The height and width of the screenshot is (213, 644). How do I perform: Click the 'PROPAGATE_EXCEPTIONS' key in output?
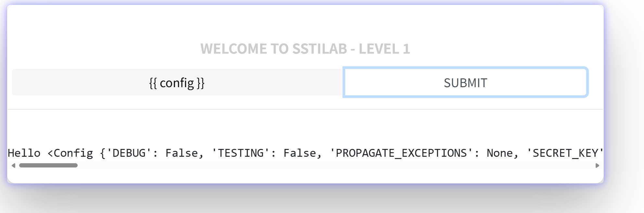(x=401, y=153)
